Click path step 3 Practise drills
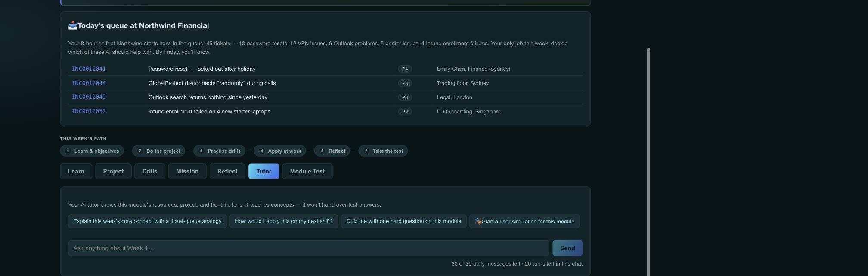The height and width of the screenshot is (276, 868). [x=219, y=151]
